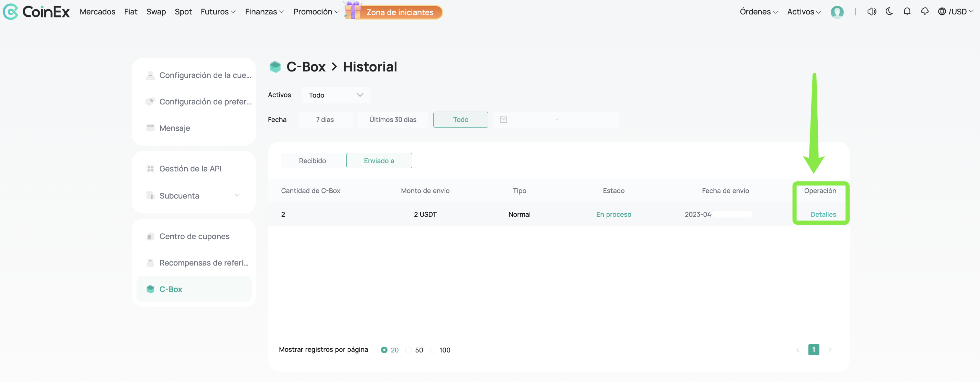980x382 pixels.
Task: Go back to C-Box breadcrumb
Action: click(306, 67)
